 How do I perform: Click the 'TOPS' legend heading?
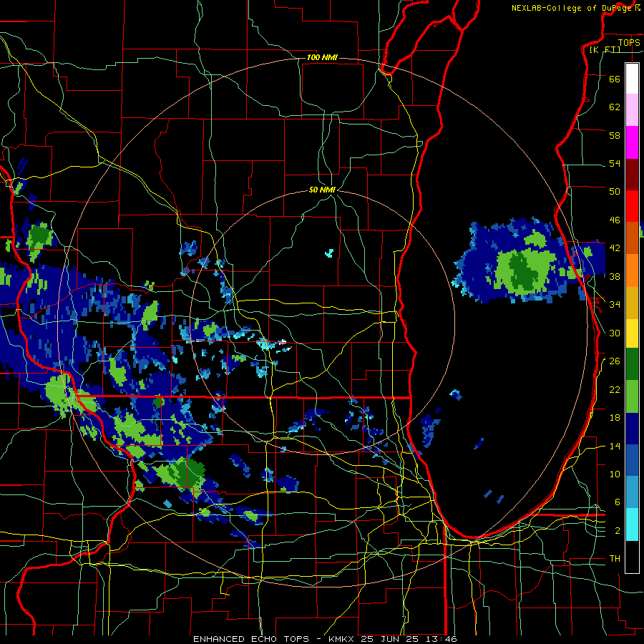pyautogui.click(x=629, y=42)
